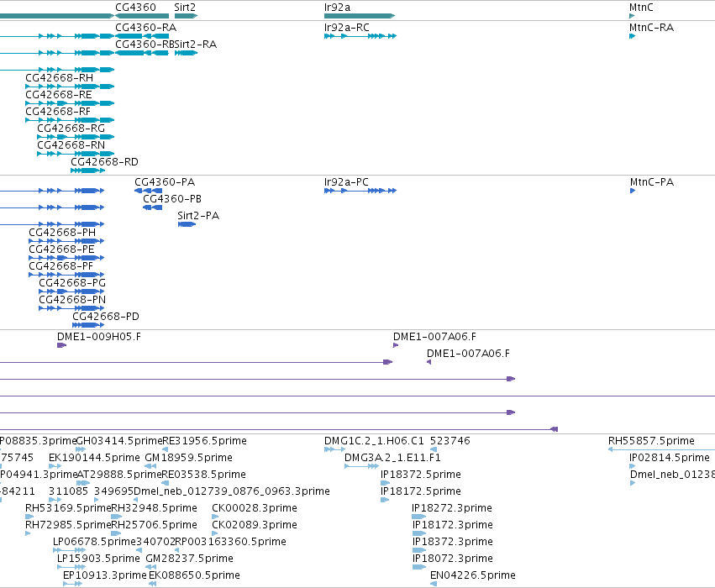Select the Sirt2-RA transcript label
715x588 pixels.
point(196,45)
